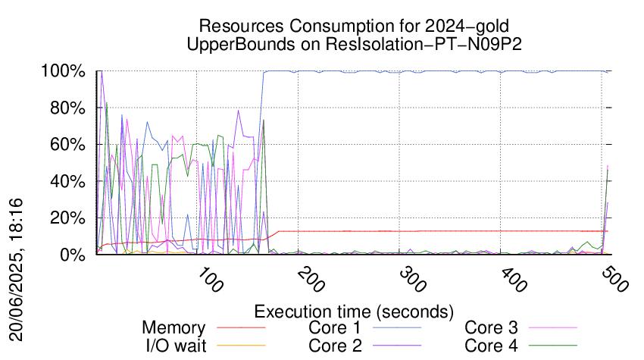The image size is (644, 360).
Task: Click the 0% y-axis label
Action: [x=73, y=255]
